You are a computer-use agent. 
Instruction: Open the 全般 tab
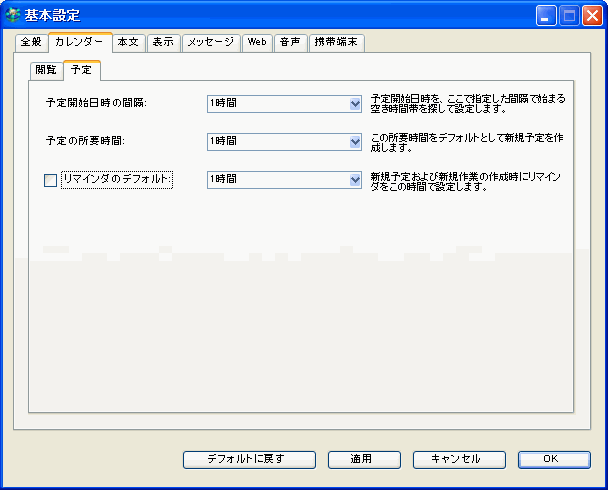tap(31, 42)
